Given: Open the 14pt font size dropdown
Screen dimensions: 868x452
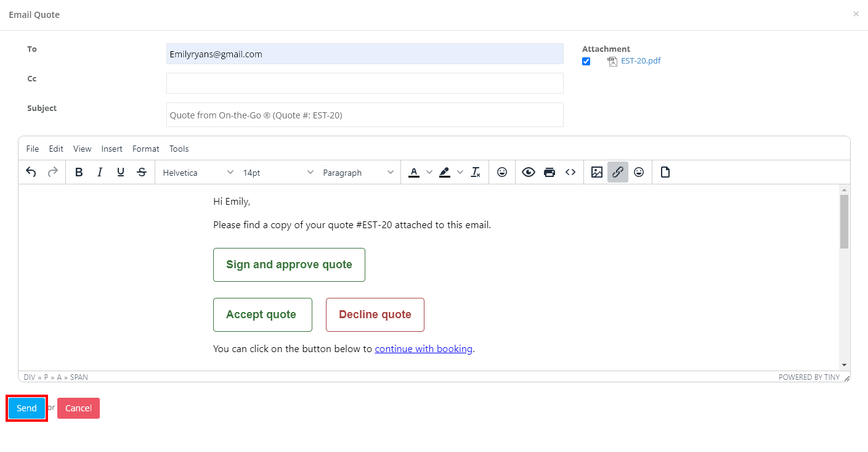Looking at the screenshot, I should click(278, 173).
